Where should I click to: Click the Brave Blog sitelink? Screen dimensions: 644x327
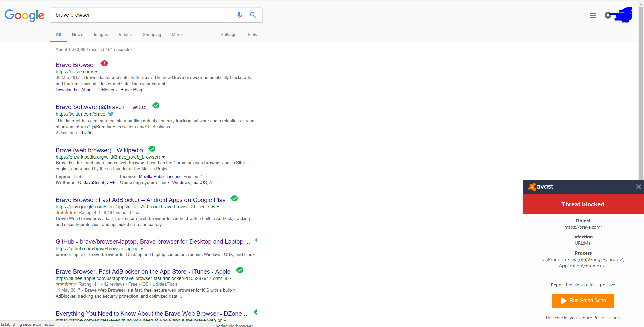(x=131, y=90)
